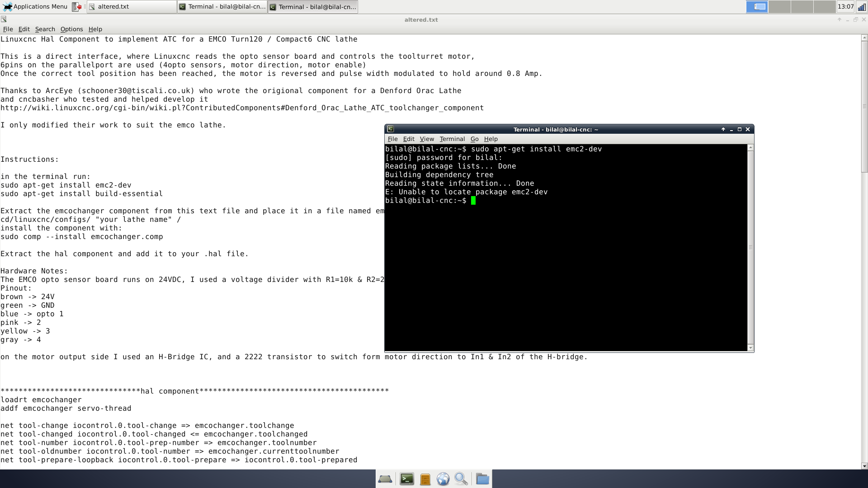
Task: Launch Web Browser globe icon in dock
Action: coord(443,479)
